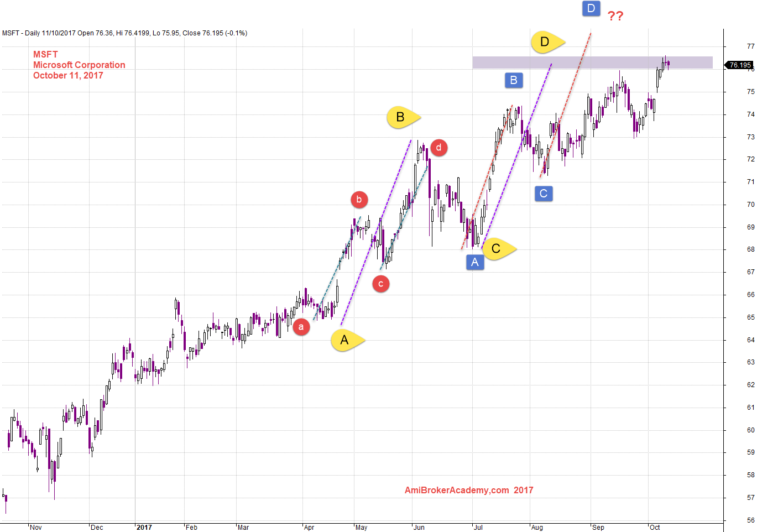This screenshot has width=757, height=532.
Task: Select the 'Microsoft Corporation' annotation text
Action: [79, 65]
